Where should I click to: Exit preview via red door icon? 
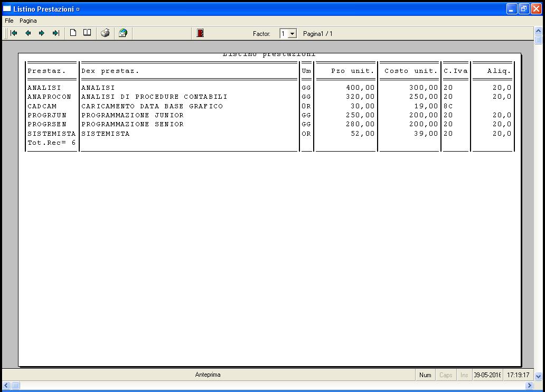200,33
